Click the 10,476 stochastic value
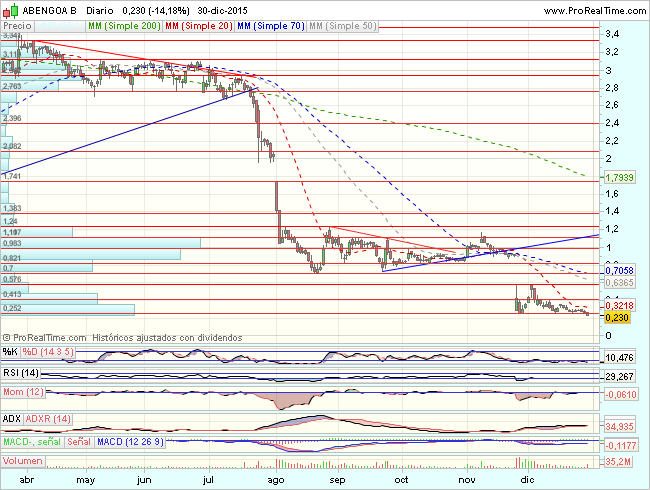This screenshot has height=490, width=650. pos(619,357)
